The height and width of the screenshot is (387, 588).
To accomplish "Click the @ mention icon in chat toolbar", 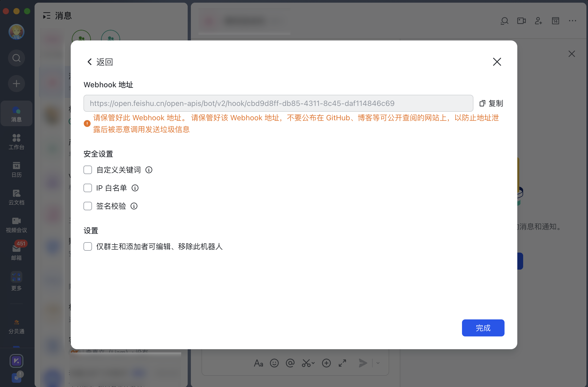I will click(291, 363).
